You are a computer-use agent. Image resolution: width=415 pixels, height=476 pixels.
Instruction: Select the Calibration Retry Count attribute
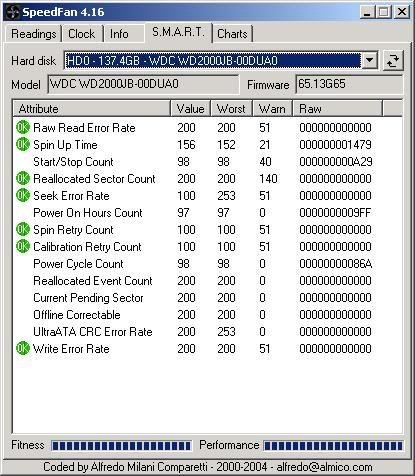coord(87,247)
